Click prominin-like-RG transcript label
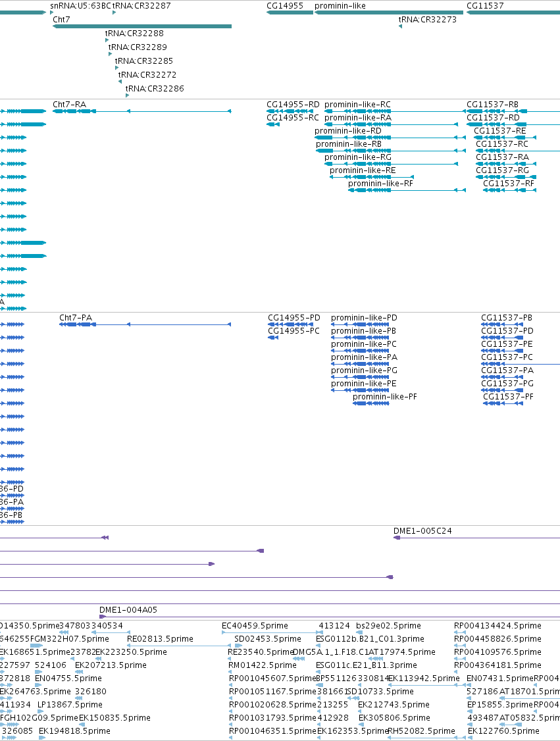The height and width of the screenshot is (741, 560). pyautogui.click(x=358, y=157)
